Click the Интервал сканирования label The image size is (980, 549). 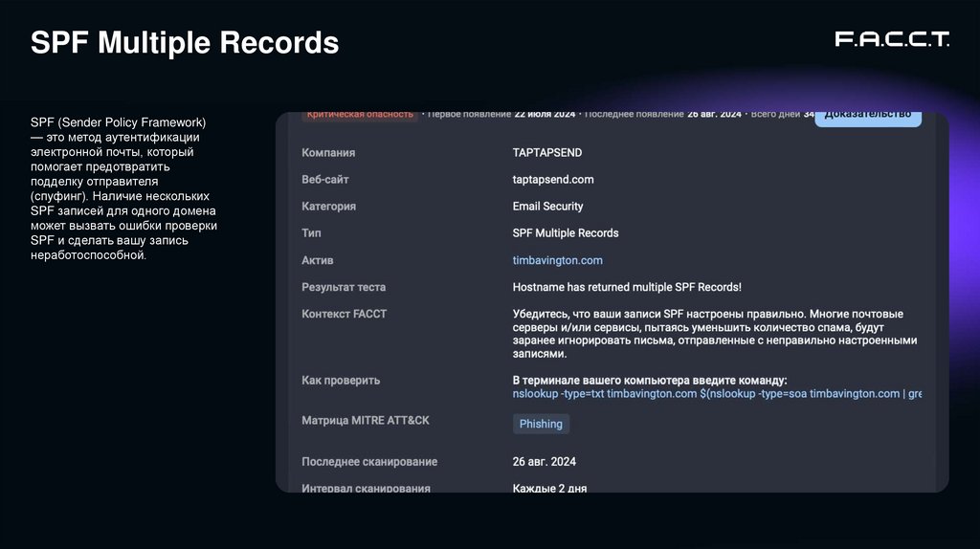pyautogui.click(x=367, y=488)
